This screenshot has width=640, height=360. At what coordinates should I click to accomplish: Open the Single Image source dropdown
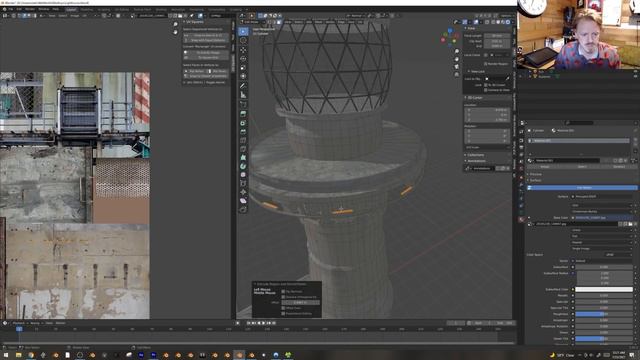tap(602, 249)
